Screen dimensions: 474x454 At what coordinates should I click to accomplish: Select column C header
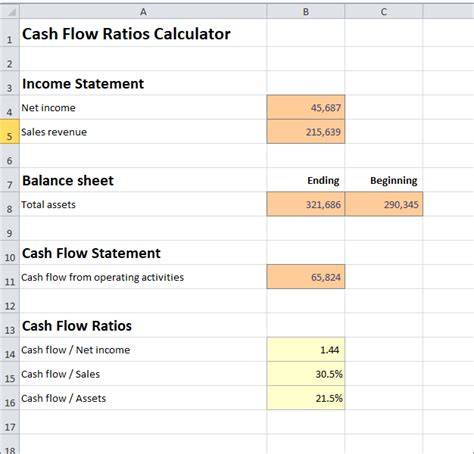click(x=384, y=12)
